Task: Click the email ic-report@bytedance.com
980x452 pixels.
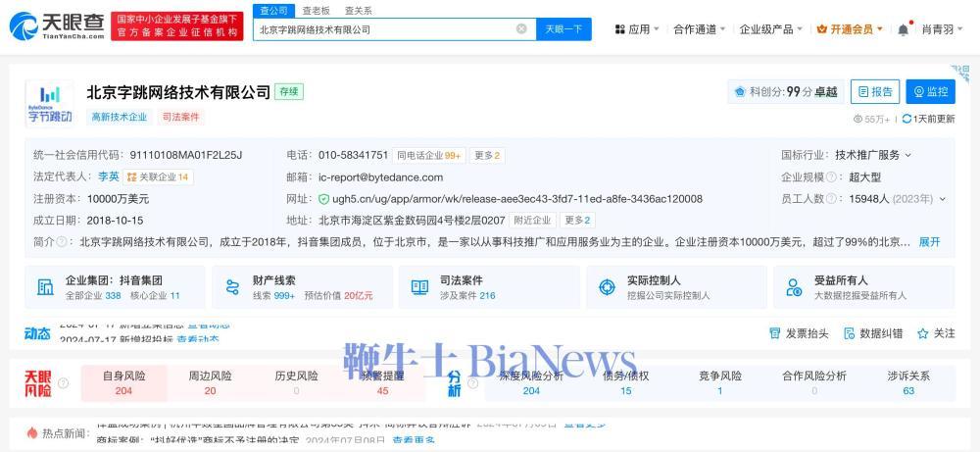Action: [x=380, y=176]
